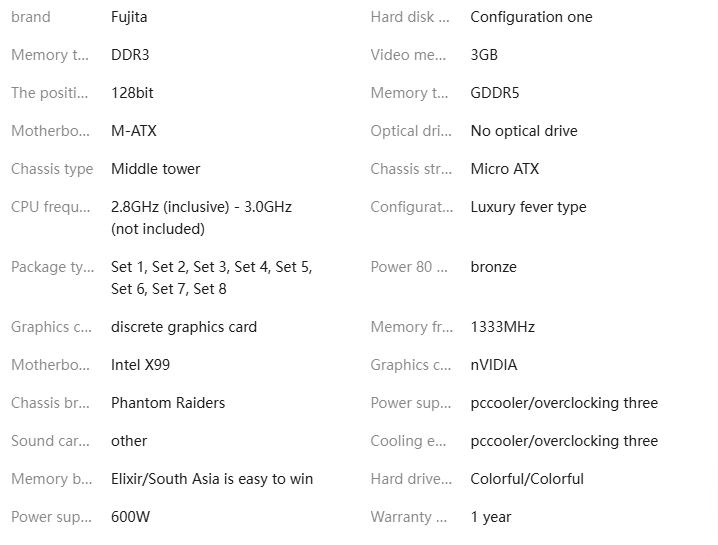Image resolution: width=718 pixels, height=545 pixels.
Task: Click the "nVIDIA" graphics value
Action: [x=494, y=365]
